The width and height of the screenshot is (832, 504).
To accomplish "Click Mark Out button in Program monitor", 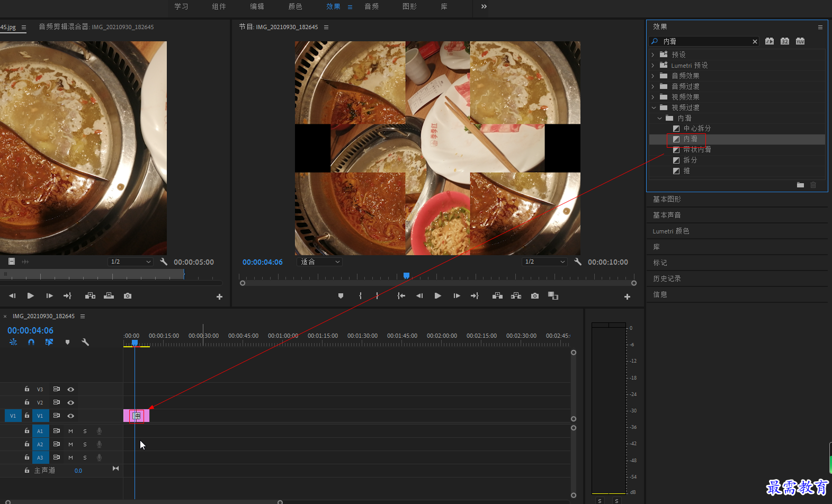I will (377, 296).
